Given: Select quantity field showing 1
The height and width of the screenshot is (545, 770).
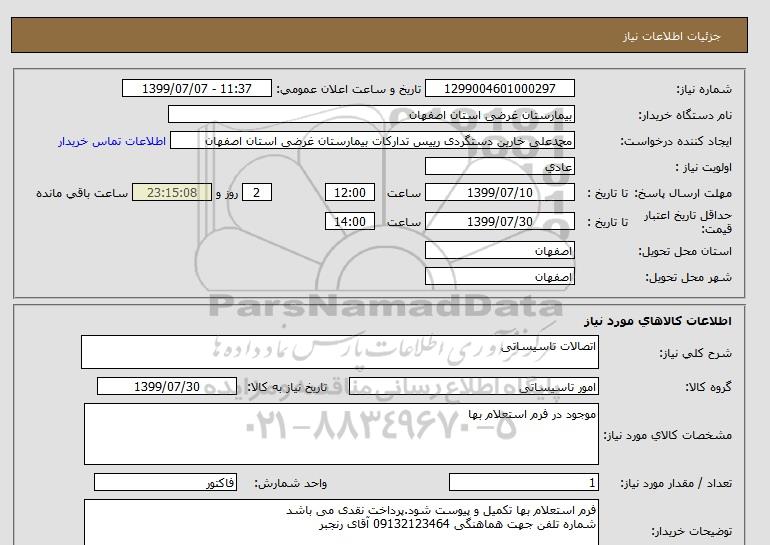Looking at the screenshot, I should [x=524, y=483].
